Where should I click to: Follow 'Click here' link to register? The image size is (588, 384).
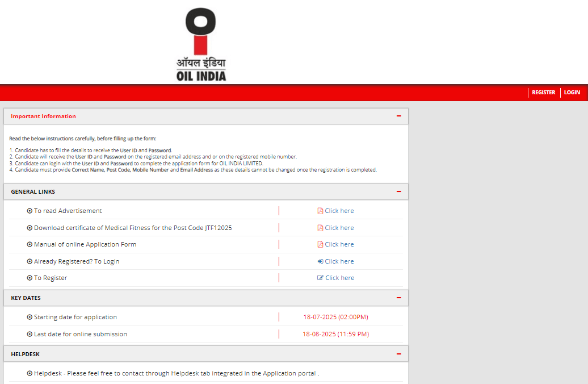coord(339,278)
